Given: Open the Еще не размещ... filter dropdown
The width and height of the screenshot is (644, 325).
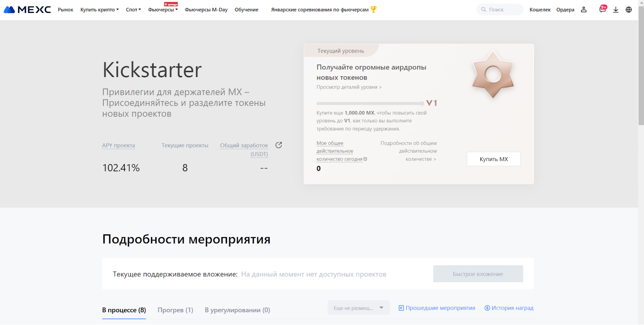Looking at the screenshot, I should coord(358,308).
